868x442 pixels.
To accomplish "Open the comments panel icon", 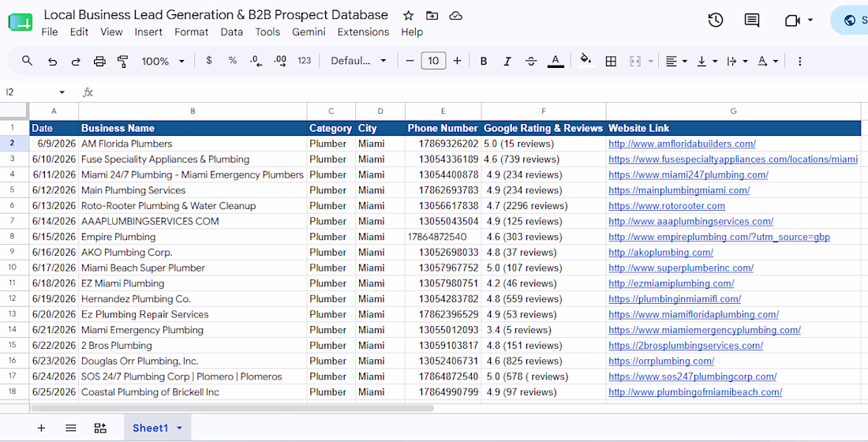I will pos(752,21).
